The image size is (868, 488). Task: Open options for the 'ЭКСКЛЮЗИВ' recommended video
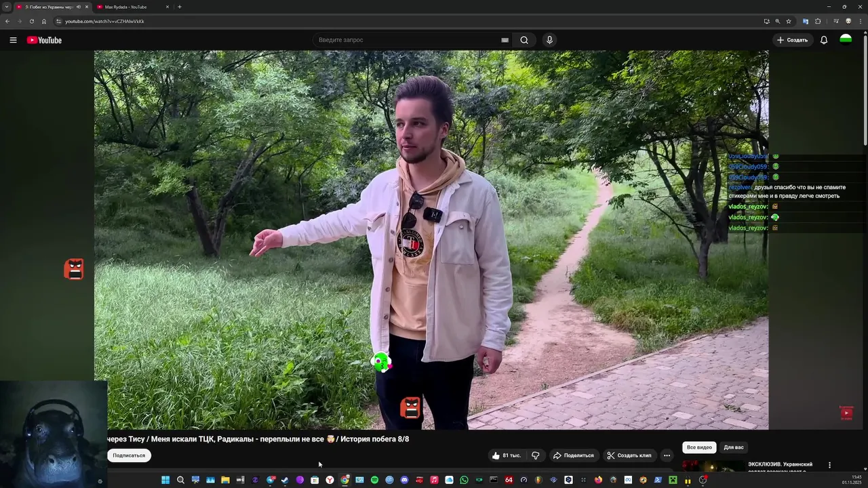coord(829,465)
